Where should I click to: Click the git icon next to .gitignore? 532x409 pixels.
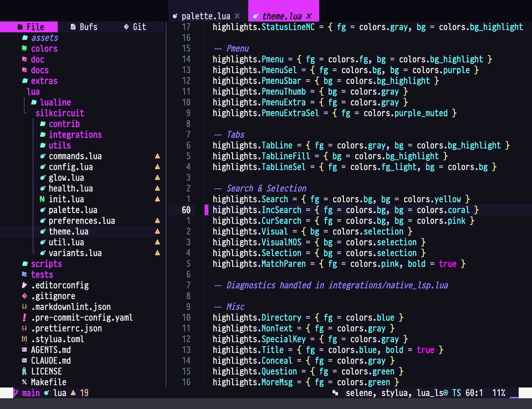pos(25,296)
